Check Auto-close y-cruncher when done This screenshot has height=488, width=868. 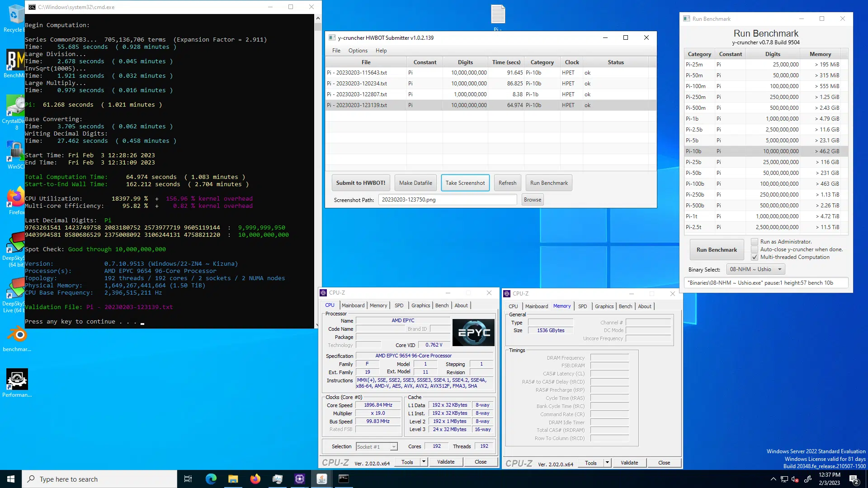[x=755, y=249]
